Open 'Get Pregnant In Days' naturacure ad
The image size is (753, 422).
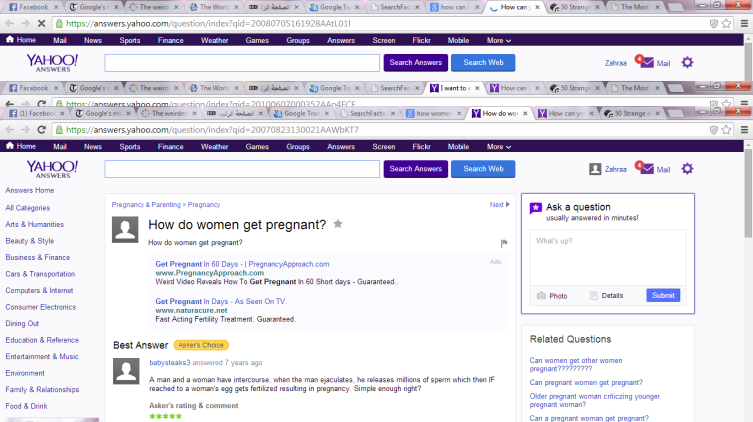point(221,301)
